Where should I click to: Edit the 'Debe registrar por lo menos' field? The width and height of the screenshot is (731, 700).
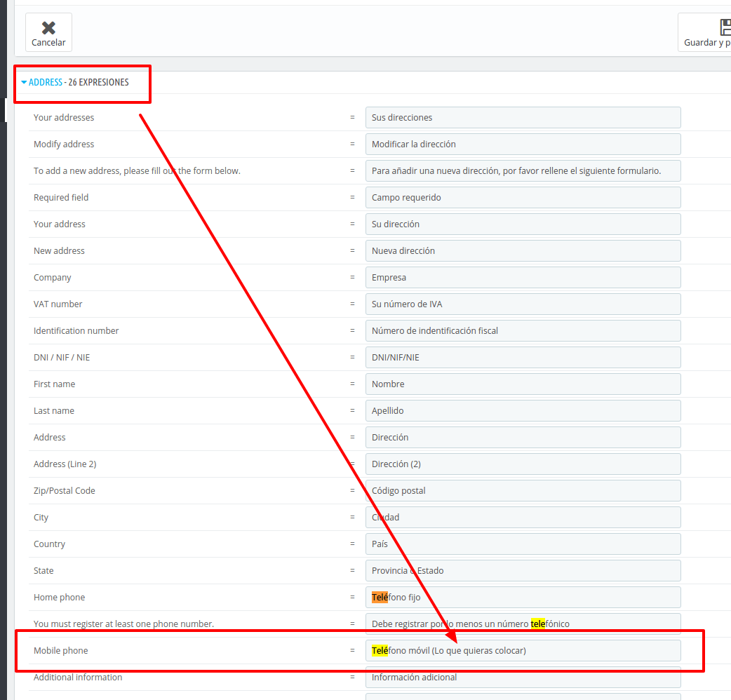523,624
